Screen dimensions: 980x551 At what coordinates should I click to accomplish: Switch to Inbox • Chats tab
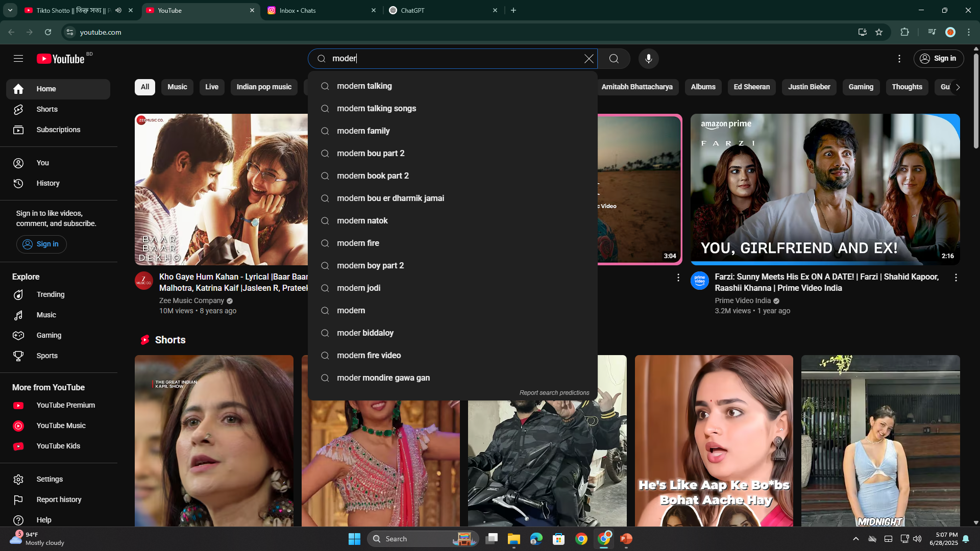(x=322, y=10)
